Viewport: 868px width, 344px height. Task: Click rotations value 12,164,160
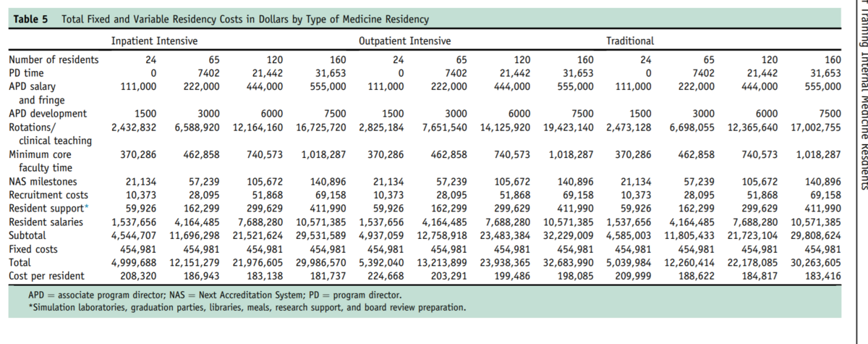257,127
